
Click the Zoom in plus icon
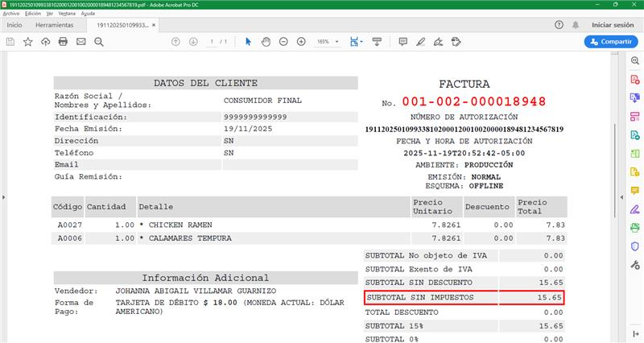[x=301, y=41]
